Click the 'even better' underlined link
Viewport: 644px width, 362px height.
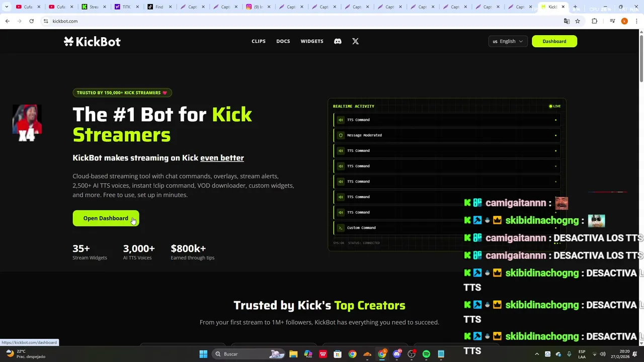pos(222,158)
